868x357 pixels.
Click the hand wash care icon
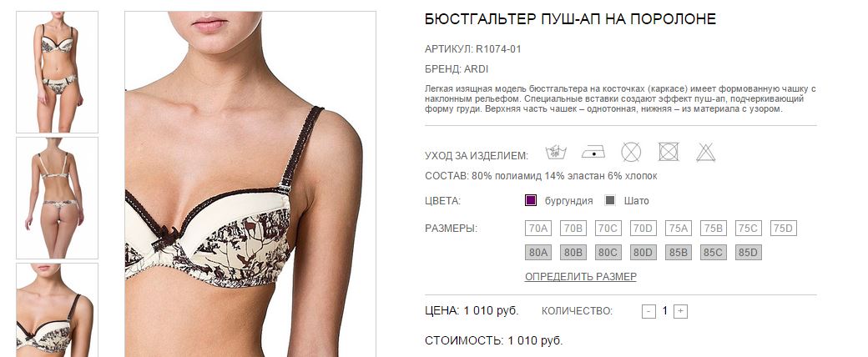click(x=556, y=152)
